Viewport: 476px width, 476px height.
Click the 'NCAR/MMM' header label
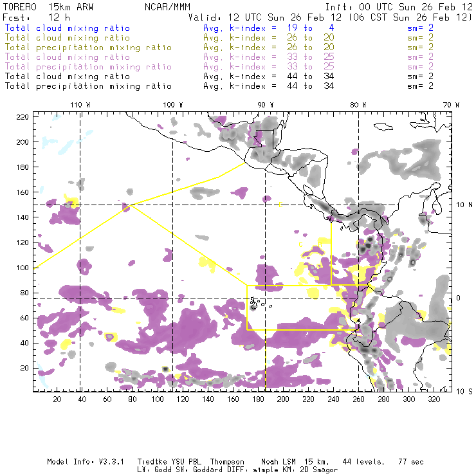click(x=167, y=7)
